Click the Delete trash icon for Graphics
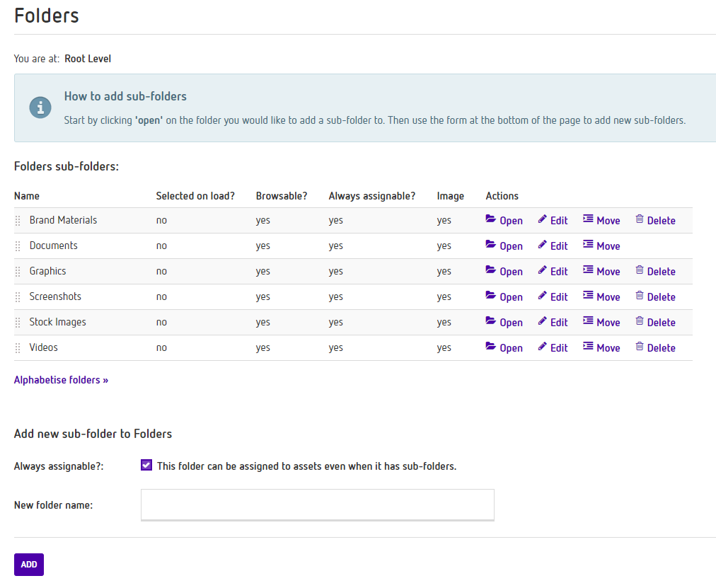The image size is (716, 588). pos(640,270)
